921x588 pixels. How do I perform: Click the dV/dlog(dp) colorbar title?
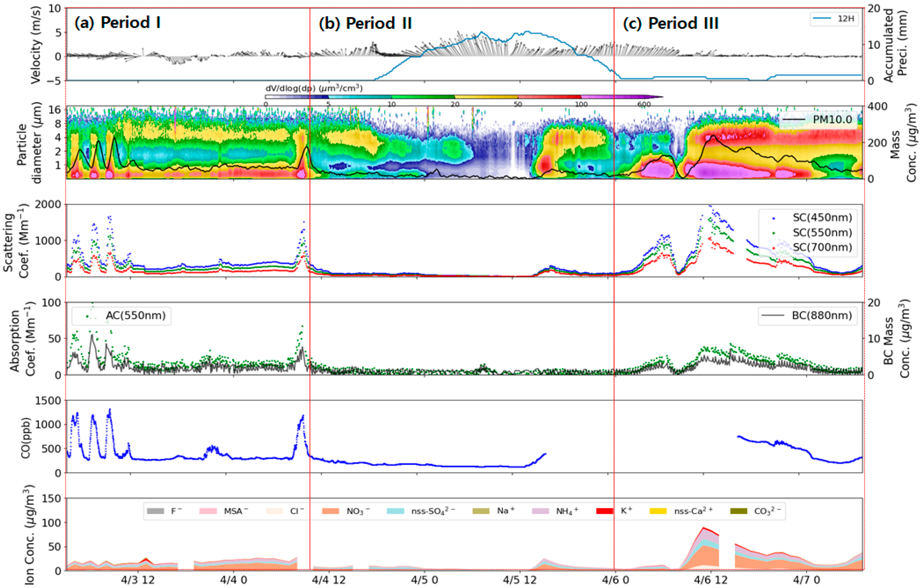point(314,88)
